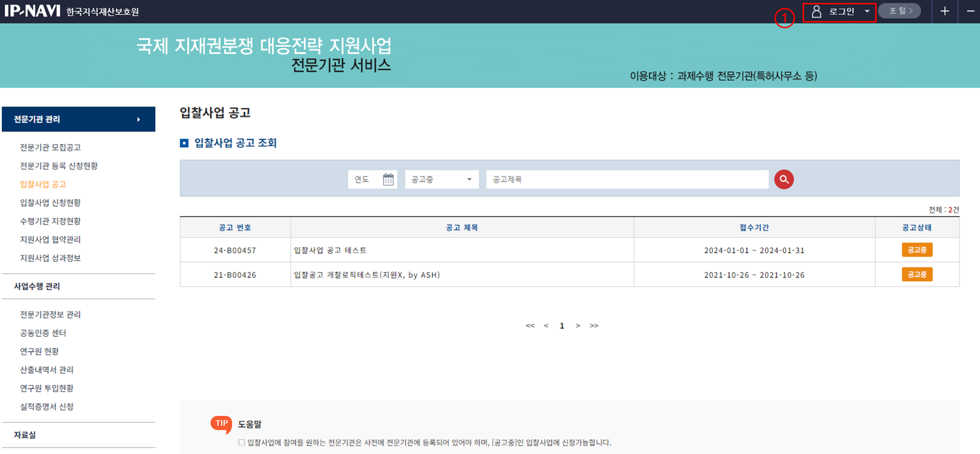Go to the first page arrow
The height and width of the screenshot is (454, 980).
tap(530, 326)
